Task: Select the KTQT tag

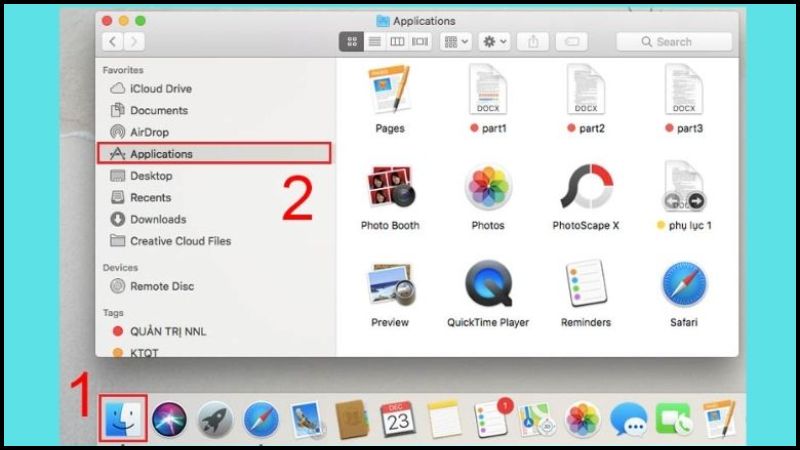Action: [135, 353]
